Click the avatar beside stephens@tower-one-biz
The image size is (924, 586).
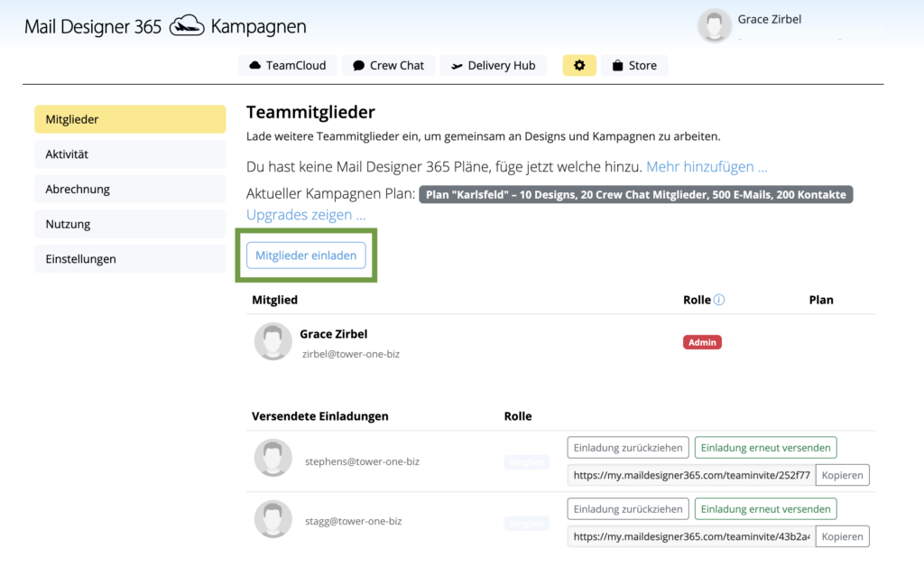[273, 458]
